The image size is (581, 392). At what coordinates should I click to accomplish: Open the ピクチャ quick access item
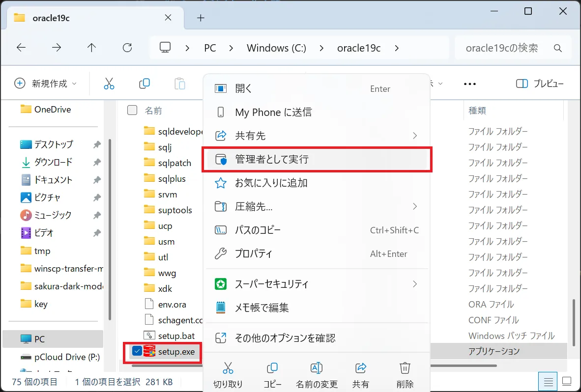tap(40, 197)
